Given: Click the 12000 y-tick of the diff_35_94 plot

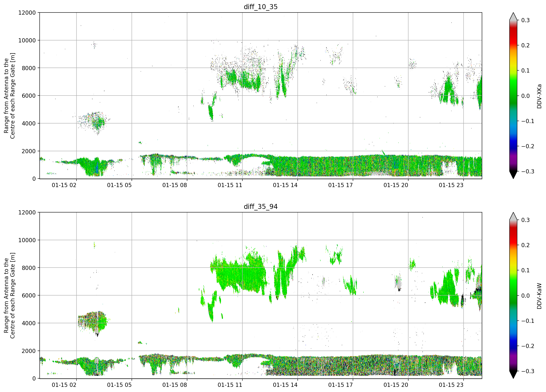Looking at the screenshot, I should 27,213.
